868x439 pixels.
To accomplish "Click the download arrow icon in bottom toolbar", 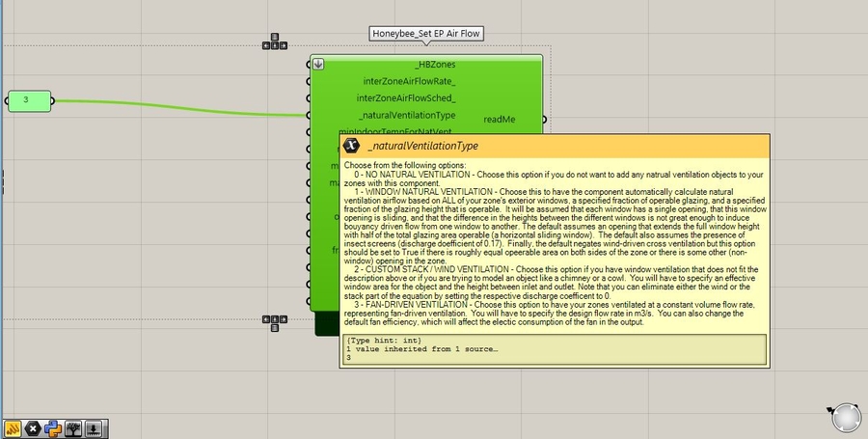I will pyautogui.click(x=94, y=427).
